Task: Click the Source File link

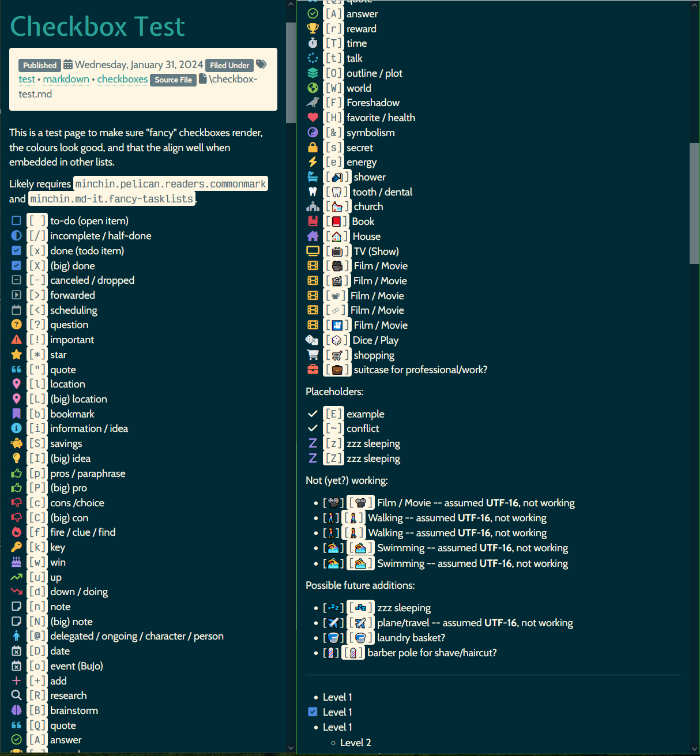Action: pyautogui.click(x=173, y=80)
